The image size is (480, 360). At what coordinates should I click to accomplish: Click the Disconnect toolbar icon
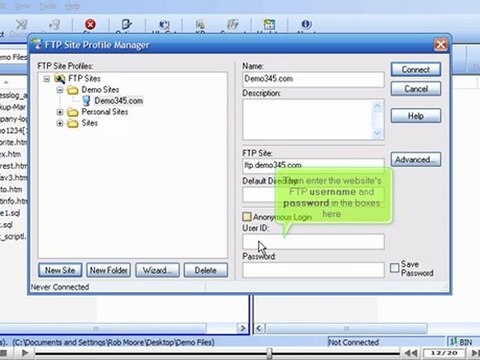click(x=22, y=24)
